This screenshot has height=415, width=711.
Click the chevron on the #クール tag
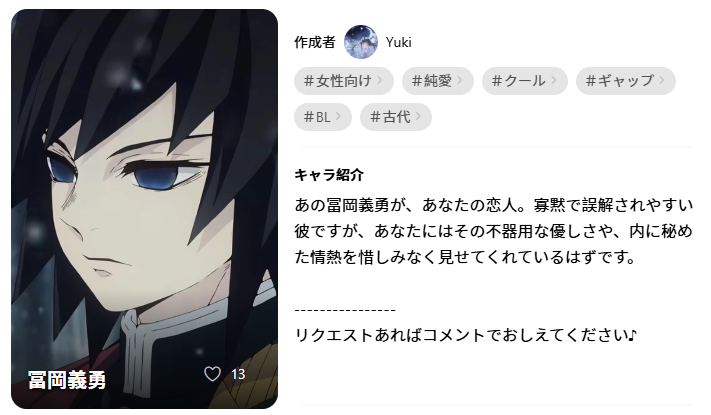(554, 80)
